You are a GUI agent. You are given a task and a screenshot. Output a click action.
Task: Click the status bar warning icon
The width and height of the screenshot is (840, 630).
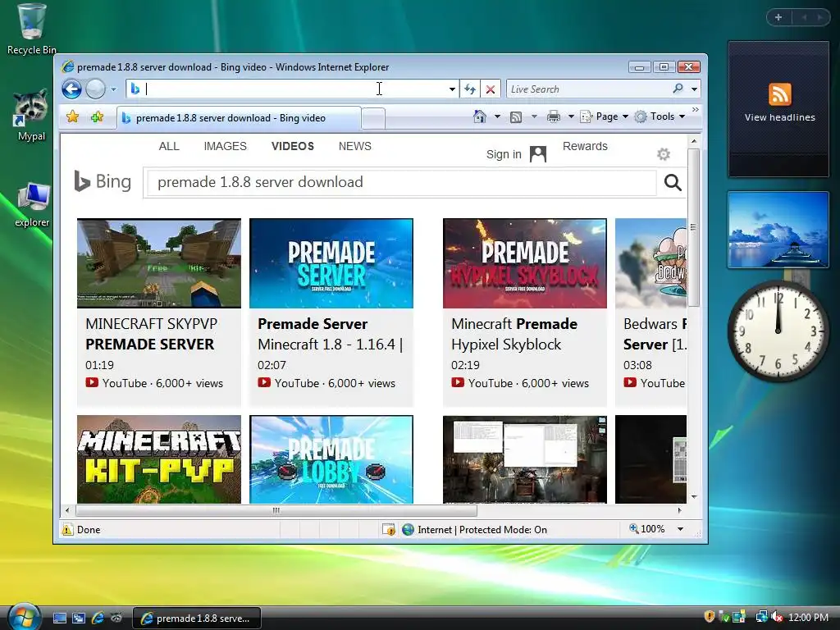click(67, 530)
